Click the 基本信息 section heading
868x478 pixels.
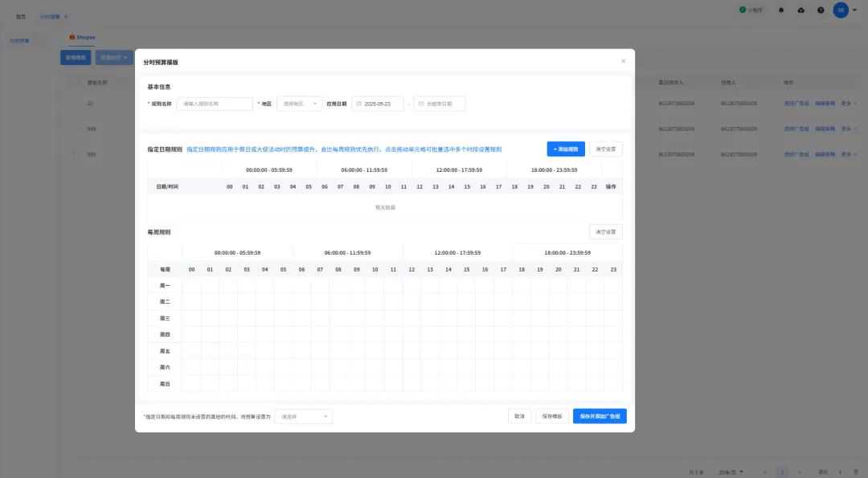tap(159, 87)
